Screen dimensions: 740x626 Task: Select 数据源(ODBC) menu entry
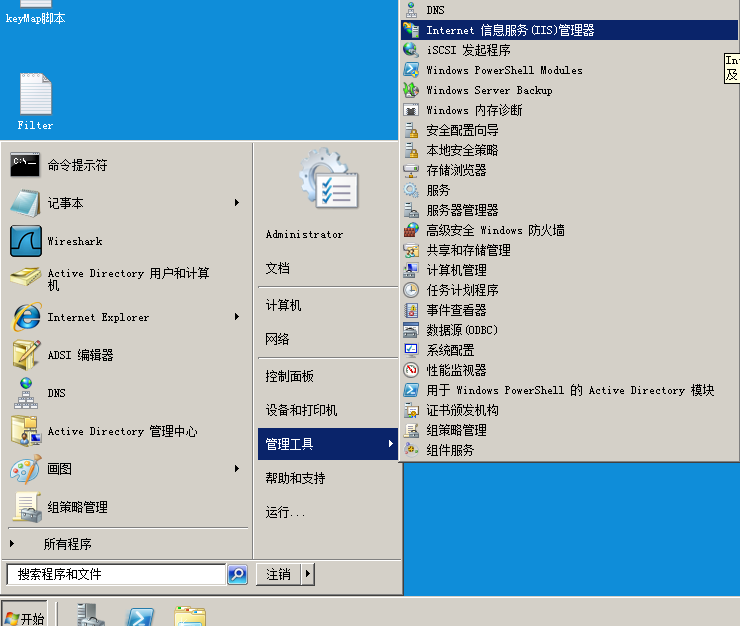tap(569, 330)
